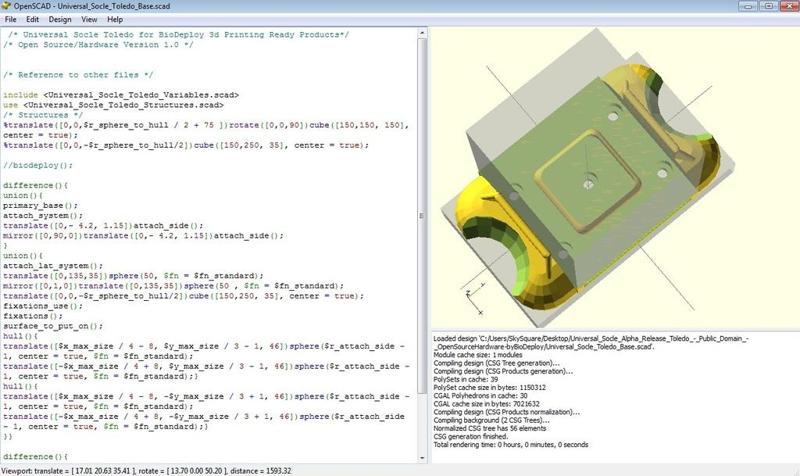Click '/* Reference to other files */' comment

click(78, 75)
